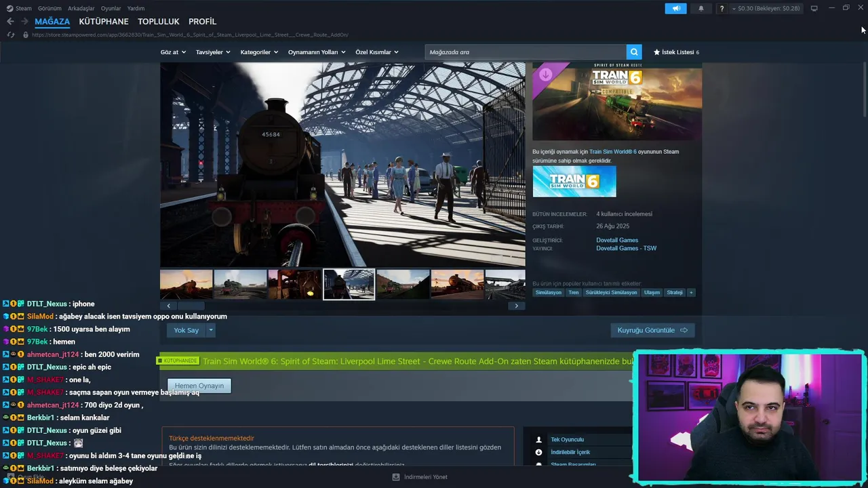
Task: Open the wallet balance $0.30 dropdown
Action: tap(766, 8)
